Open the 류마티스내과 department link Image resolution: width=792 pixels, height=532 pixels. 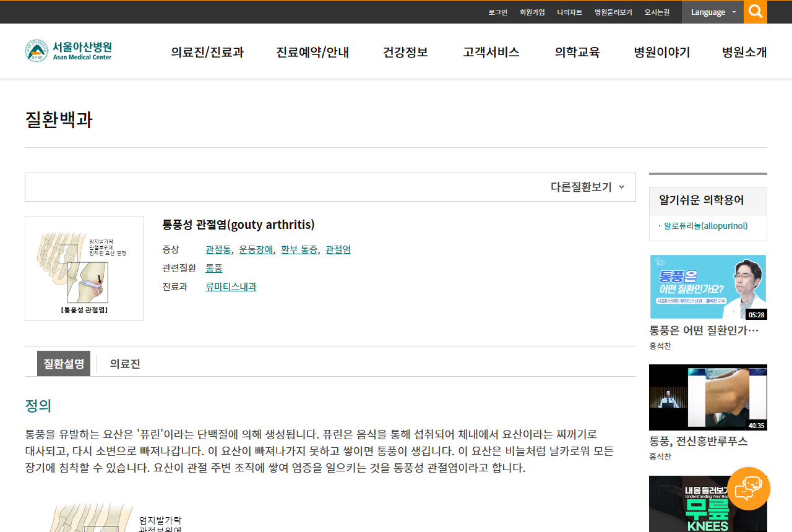[x=231, y=286]
